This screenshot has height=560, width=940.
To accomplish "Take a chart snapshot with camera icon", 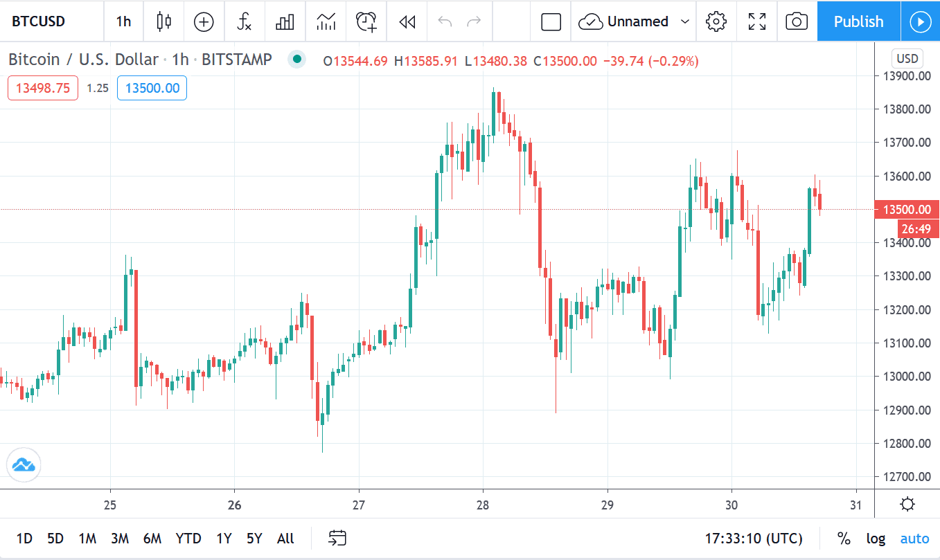I will 797,21.
